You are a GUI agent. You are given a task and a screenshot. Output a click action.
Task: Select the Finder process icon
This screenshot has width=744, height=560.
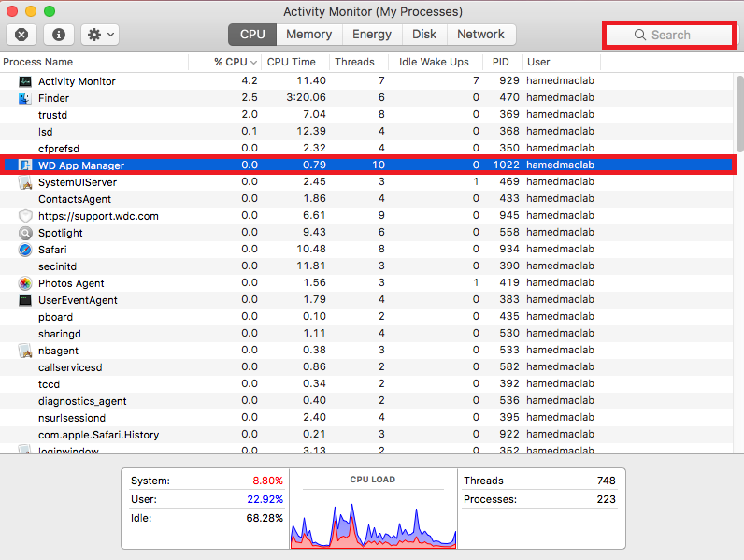(25, 98)
